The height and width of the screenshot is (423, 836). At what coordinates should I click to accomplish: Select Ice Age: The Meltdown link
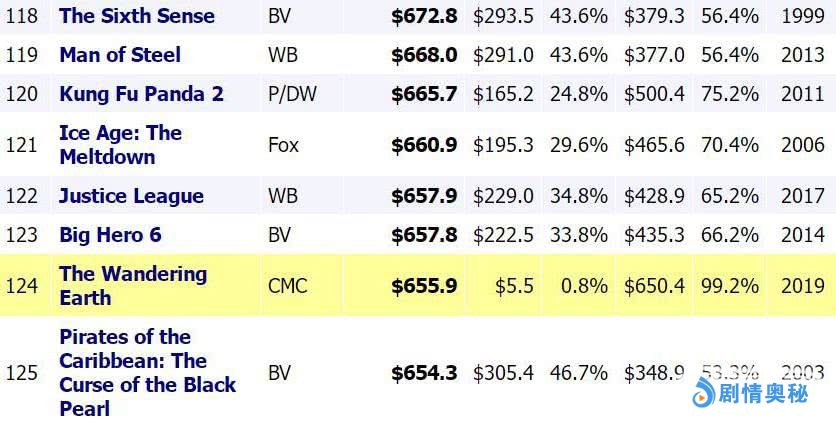pos(120,145)
